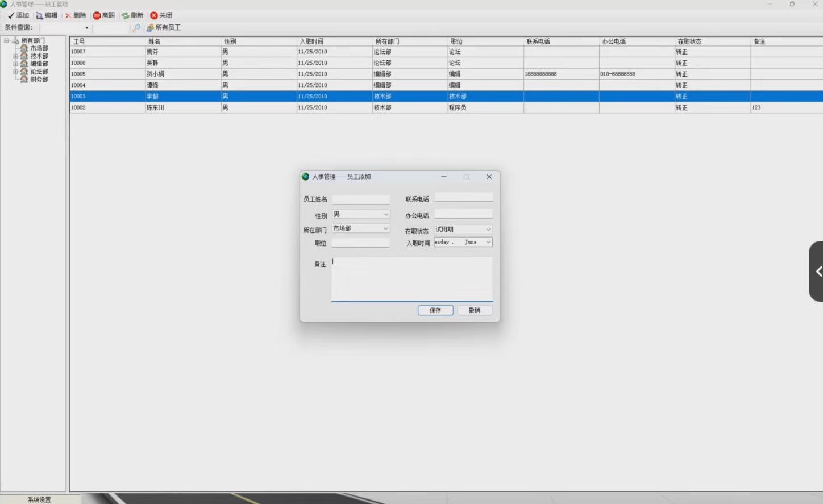Image resolution: width=823 pixels, height=504 pixels.
Task: Sort by the 姓名 column header
Action: (183, 41)
